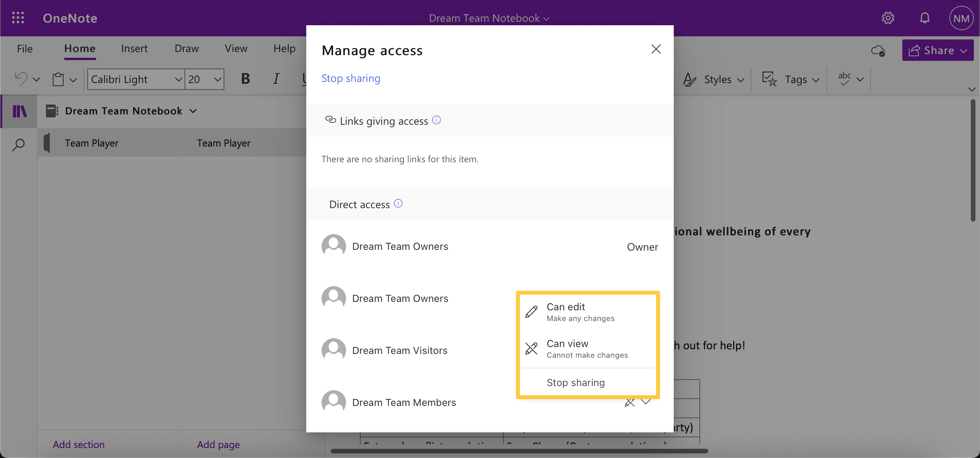Expand the ribbon with the chevron
The image size is (980, 458).
tap(972, 89)
